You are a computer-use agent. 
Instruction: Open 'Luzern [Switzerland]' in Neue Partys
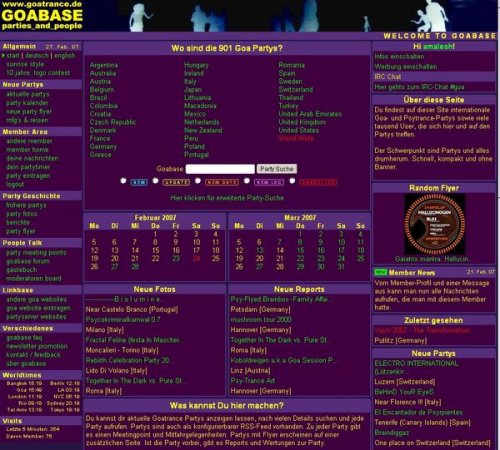pos(405,382)
